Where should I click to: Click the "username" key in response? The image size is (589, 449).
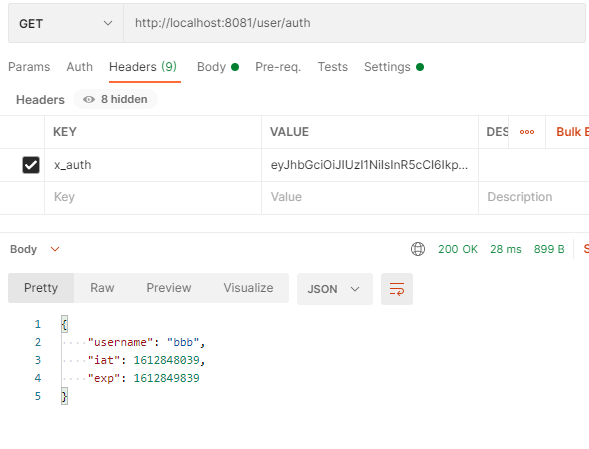click(120, 342)
